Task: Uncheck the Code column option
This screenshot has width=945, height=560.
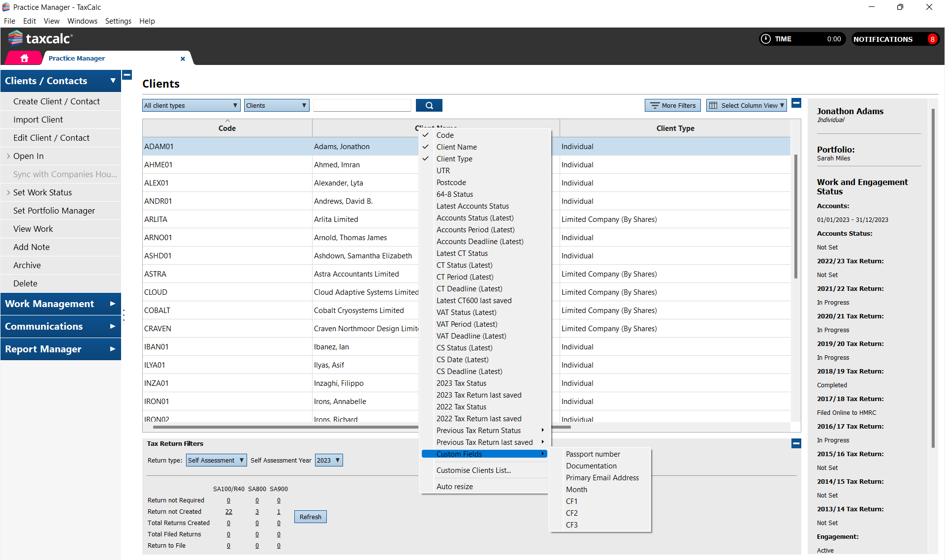Action: tap(445, 135)
